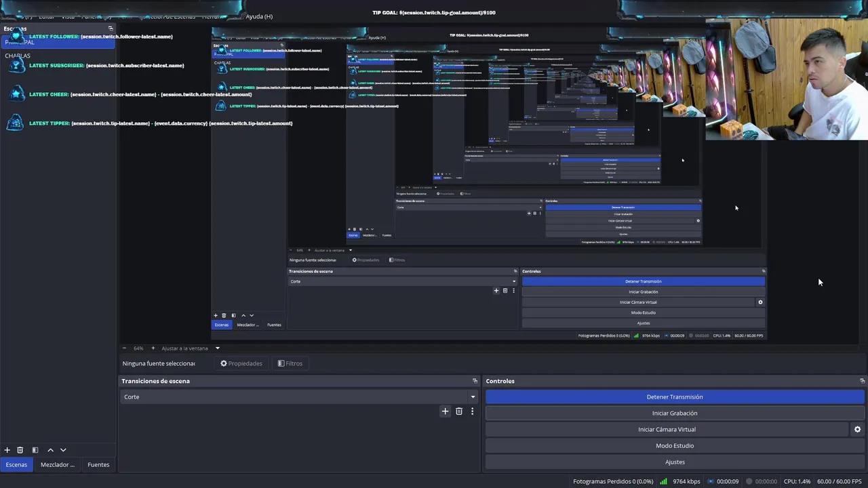This screenshot has height=488, width=868.
Task: Add a transition with the plus icon
Action: click(445, 411)
